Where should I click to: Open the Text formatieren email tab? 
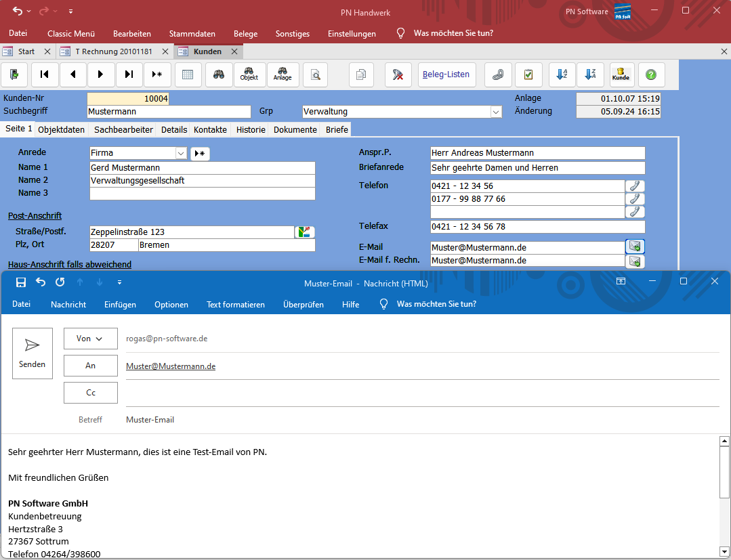(236, 305)
